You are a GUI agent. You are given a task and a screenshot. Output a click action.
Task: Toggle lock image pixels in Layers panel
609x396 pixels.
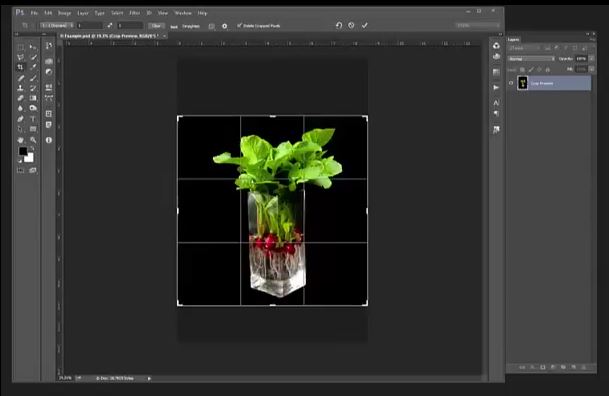(531, 69)
